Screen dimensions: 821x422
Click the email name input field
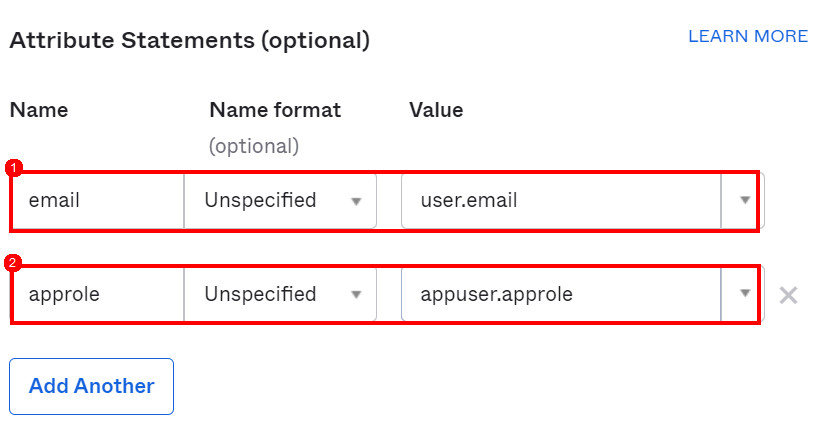pyautogui.click(x=98, y=200)
